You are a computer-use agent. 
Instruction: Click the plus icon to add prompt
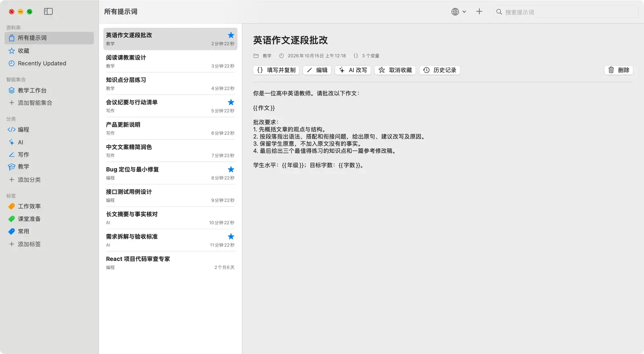pos(479,12)
